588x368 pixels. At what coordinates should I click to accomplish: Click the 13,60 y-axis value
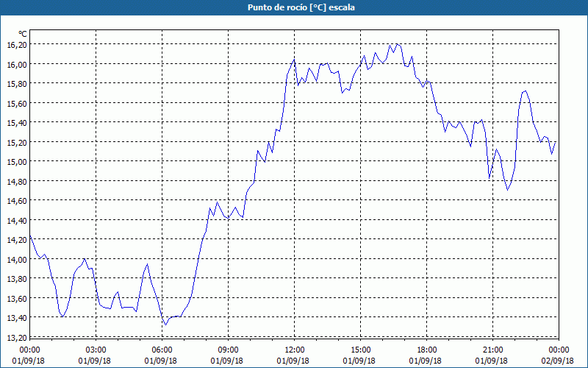(x=17, y=299)
